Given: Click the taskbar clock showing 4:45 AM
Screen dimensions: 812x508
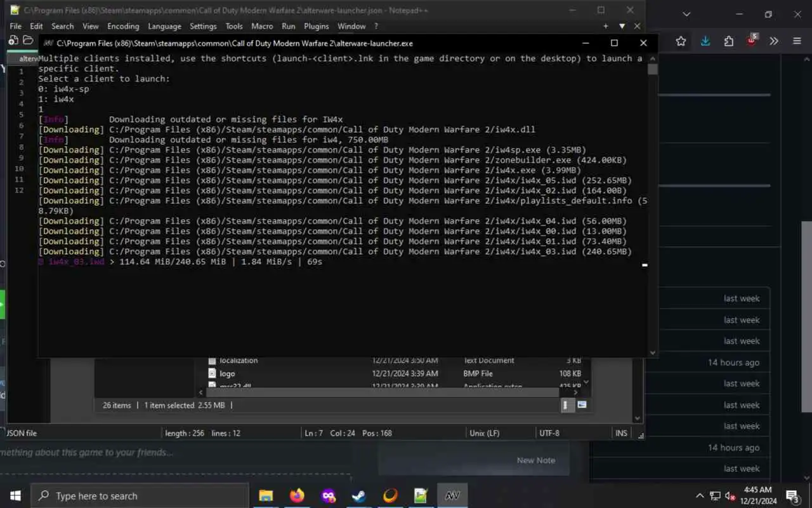Looking at the screenshot, I should (757, 496).
